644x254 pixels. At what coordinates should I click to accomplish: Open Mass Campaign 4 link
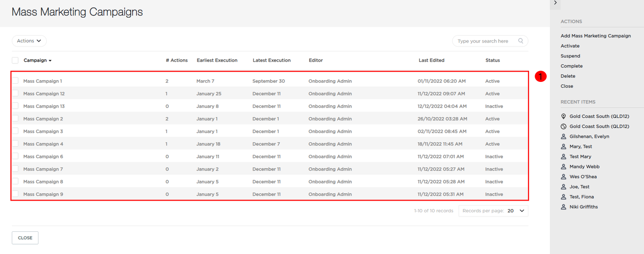(x=43, y=144)
